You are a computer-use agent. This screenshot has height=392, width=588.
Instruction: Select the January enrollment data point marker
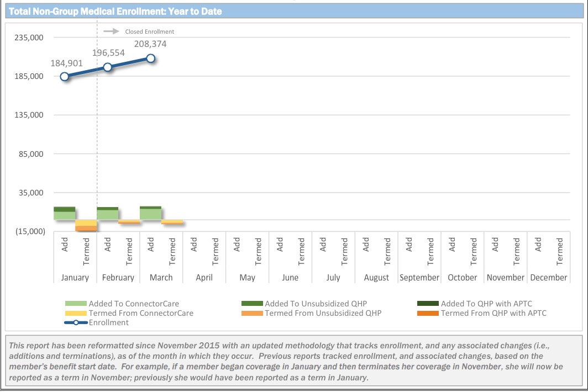coord(65,77)
